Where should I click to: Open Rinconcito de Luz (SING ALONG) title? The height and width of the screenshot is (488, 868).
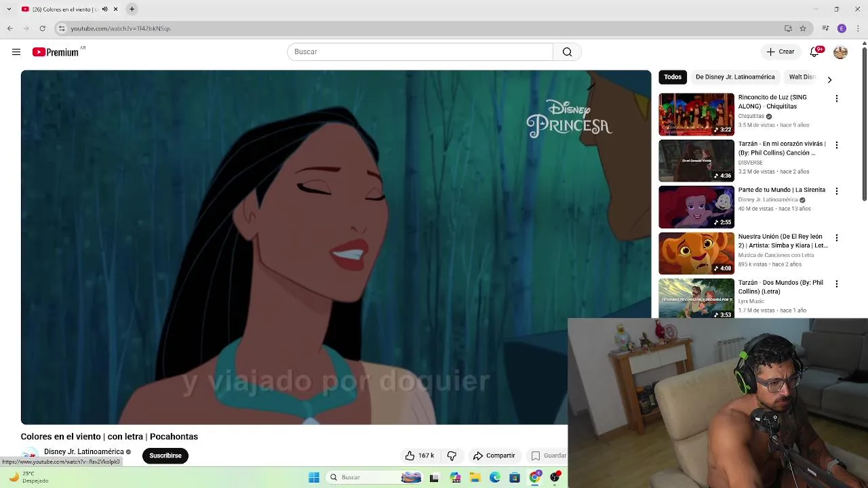point(772,102)
